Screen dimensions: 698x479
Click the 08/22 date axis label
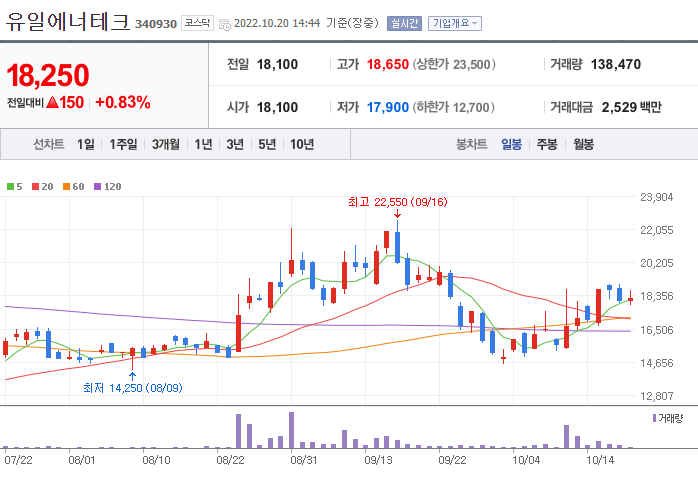coord(230,460)
